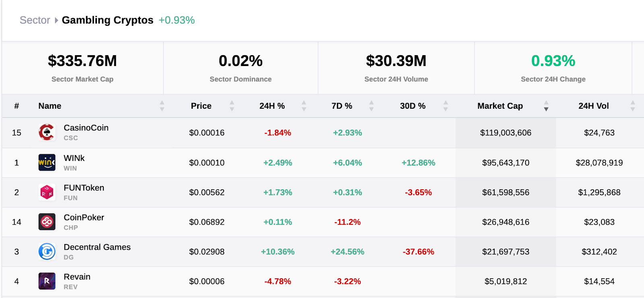Select WINk 30D change +12.86%
This screenshot has width=644, height=298.
click(x=418, y=163)
